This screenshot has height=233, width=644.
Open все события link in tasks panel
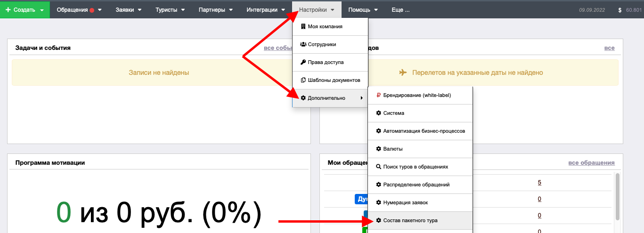[x=278, y=48]
